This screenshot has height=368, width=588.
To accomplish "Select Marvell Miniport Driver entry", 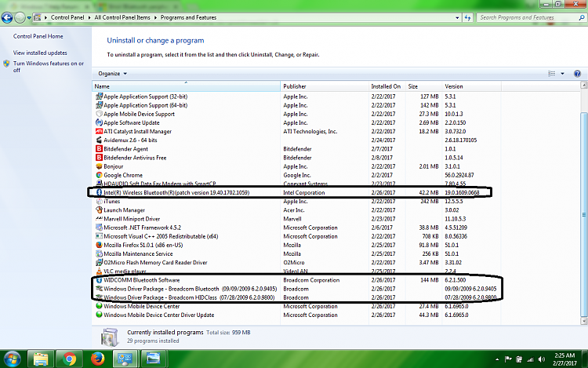I will coord(296,219).
